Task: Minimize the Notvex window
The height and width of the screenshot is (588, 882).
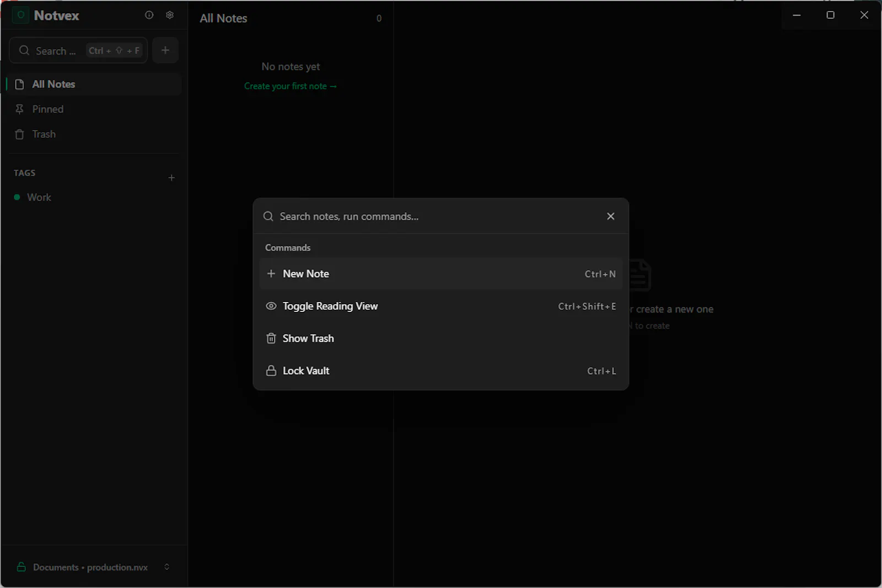Action: click(797, 15)
